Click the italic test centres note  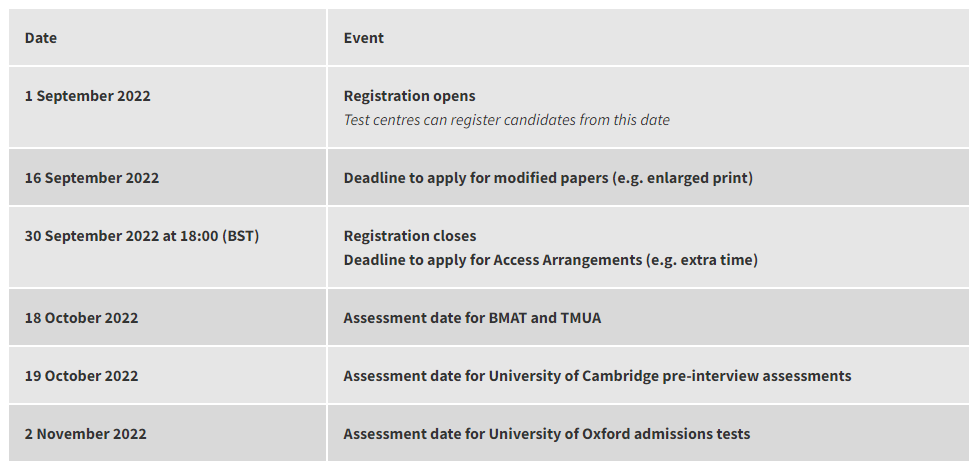pos(506,120)
